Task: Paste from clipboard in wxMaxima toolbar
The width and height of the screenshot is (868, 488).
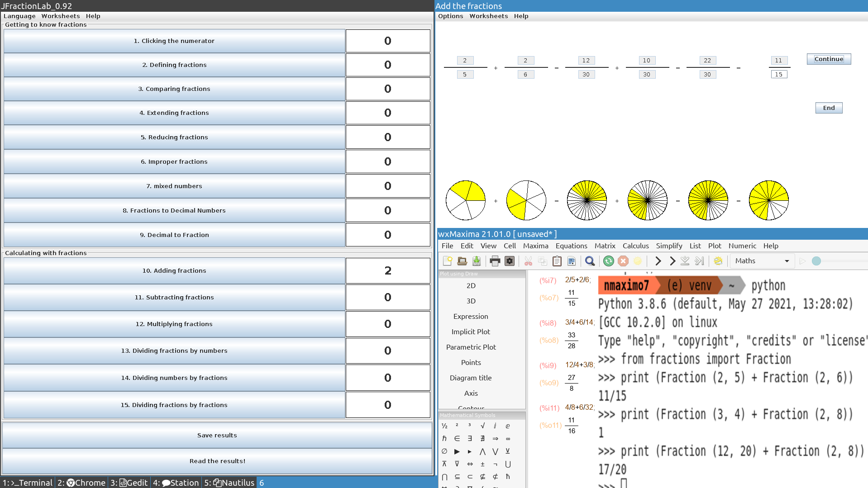Action: coord(557,261)
